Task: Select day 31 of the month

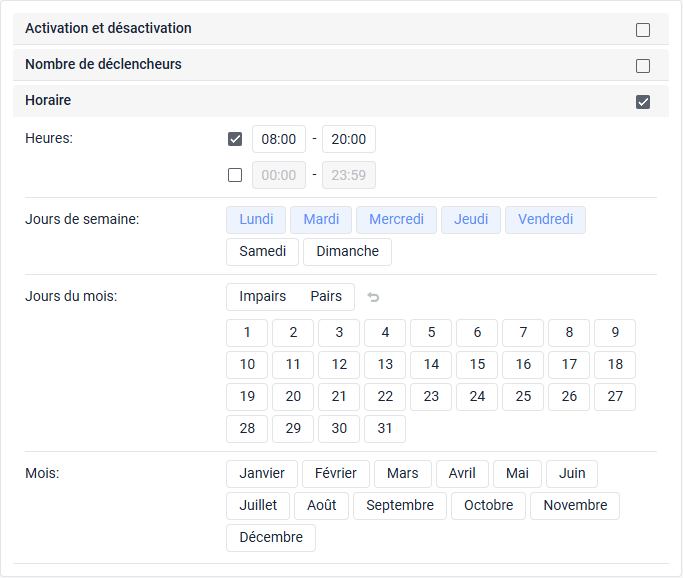Action: (385, 429)
